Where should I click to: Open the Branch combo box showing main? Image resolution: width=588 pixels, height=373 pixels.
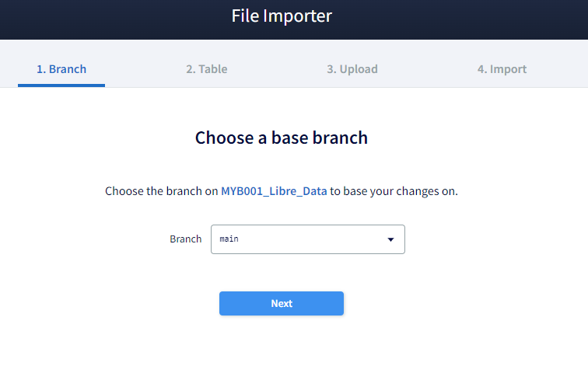307,239
